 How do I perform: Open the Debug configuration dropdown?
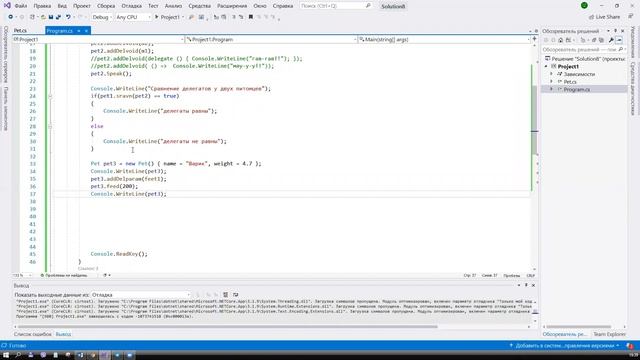tap(102, 17)
